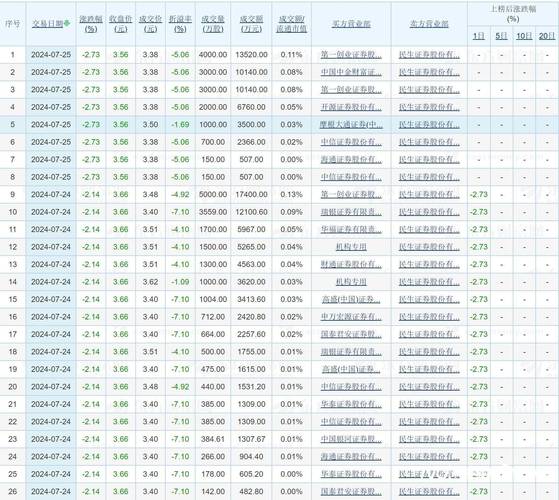Open buyer 摩根大通证券(中... in row 5
Image resolution: width=559 pixels, height=500 pixels.
[351, 125]
